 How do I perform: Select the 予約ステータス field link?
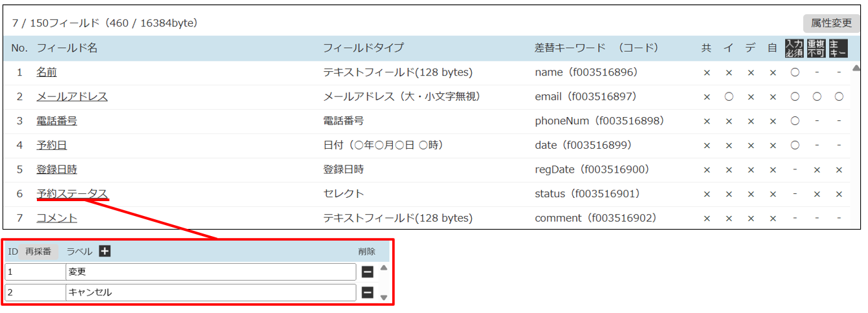coord(72,193)
